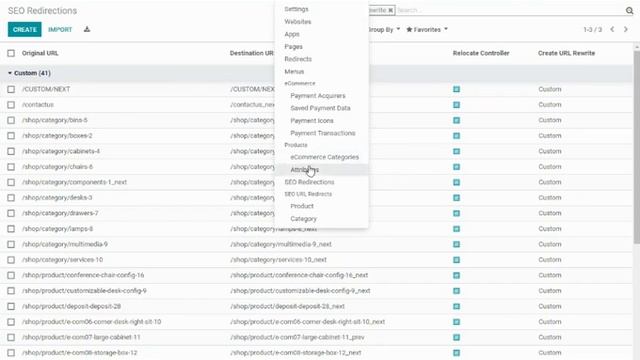Toggle Relocate Controller for components-1_next row
This screenshot has width=640, height=360.
456,182
